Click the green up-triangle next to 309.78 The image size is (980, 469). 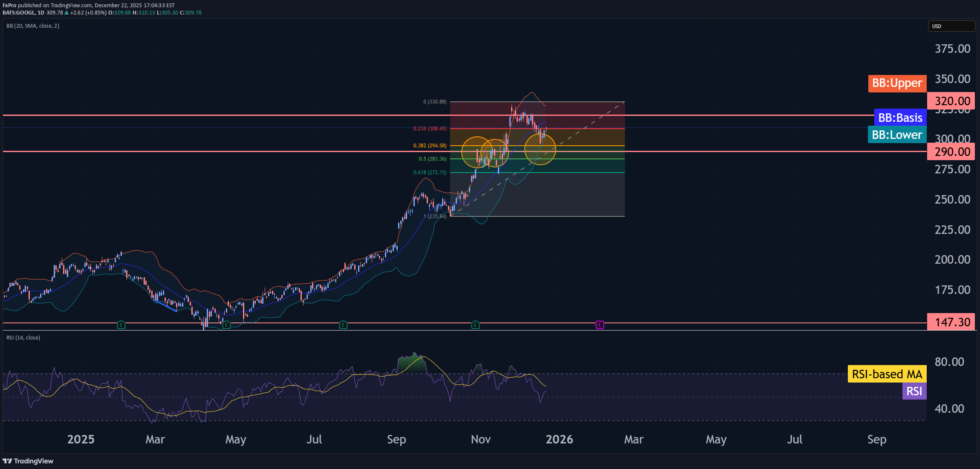(x=66, y=13)
